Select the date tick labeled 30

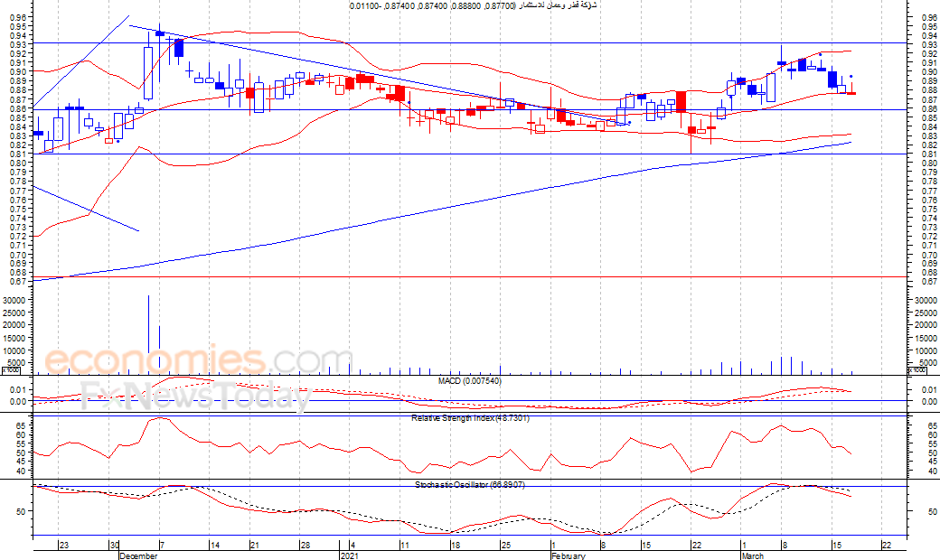[114, 545]
